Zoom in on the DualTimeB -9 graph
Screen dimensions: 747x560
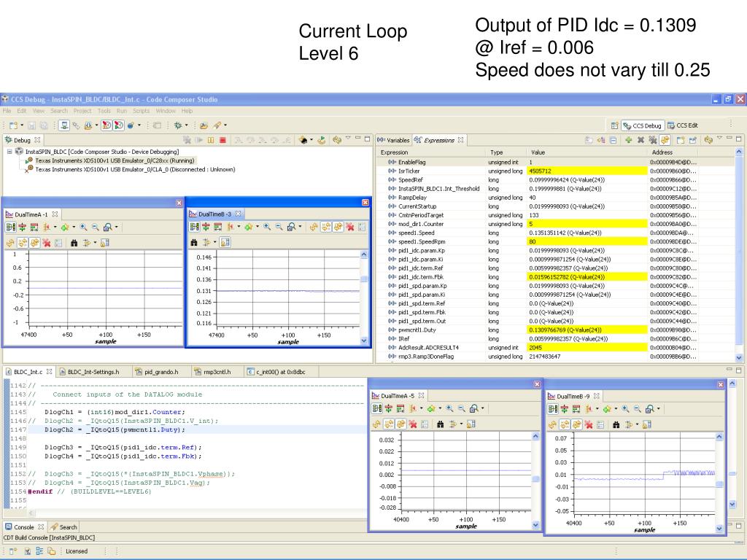pos(625,409)
